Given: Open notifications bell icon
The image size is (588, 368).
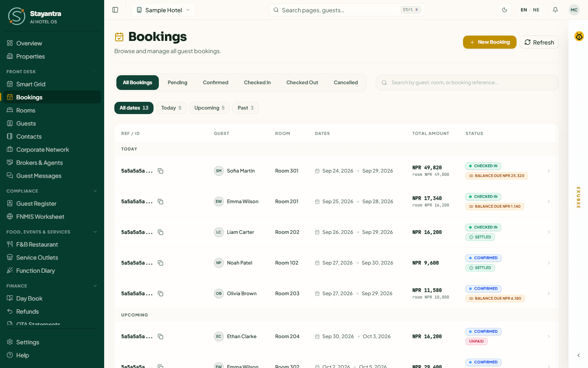Looking at the screenshot, I should (x=555, y=10).
